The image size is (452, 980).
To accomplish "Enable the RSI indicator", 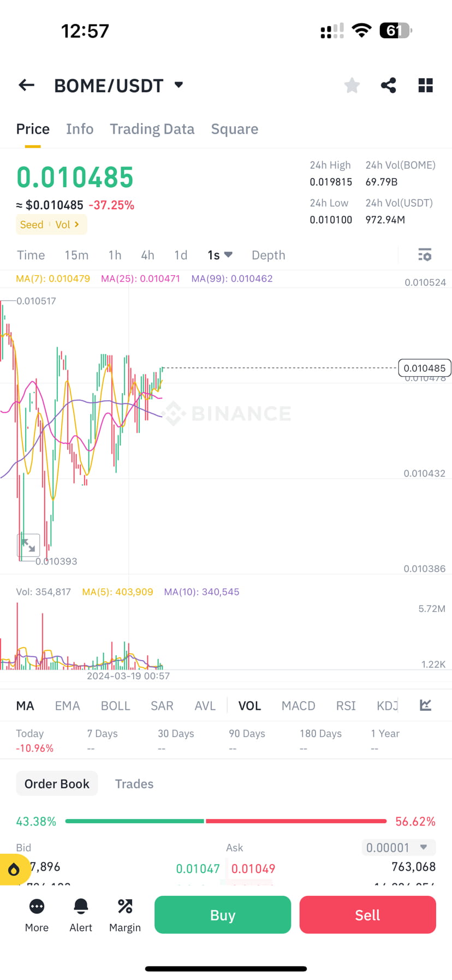I will (x=346, y=705).
